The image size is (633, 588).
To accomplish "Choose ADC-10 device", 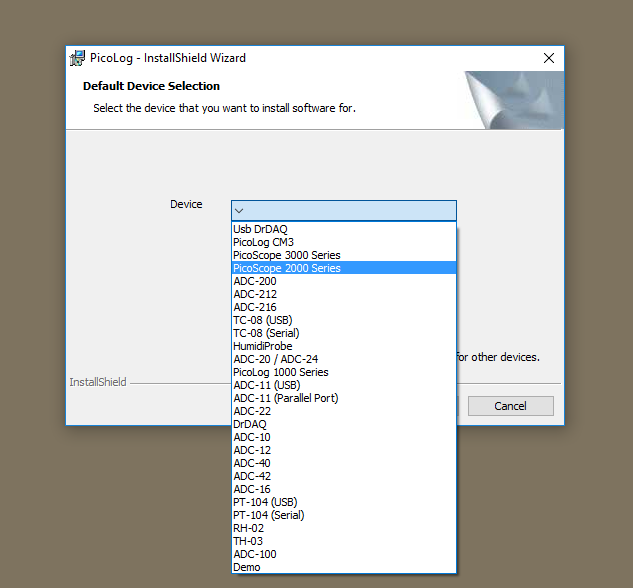I will (x=344, y=437).
